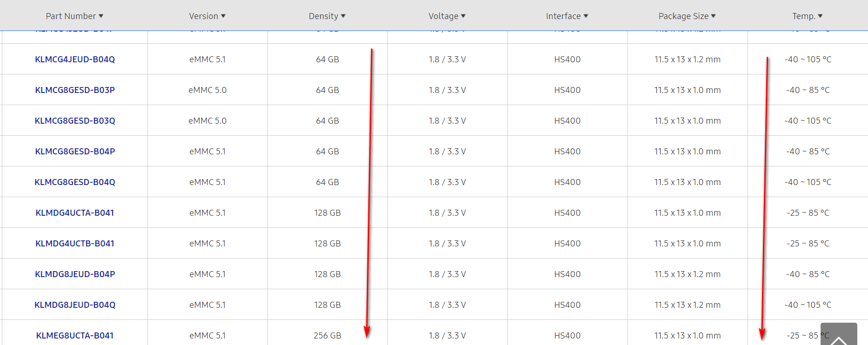Image resolution: width=868 pixels, height=345 pixels.
Task: Open part KLMDG4UCTB-B041 link
Action: click(x=75, y=244)
